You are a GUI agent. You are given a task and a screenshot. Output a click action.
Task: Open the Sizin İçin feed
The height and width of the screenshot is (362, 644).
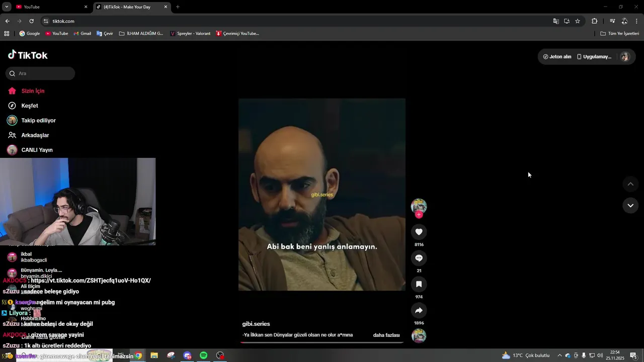click(x=26, y=91)
